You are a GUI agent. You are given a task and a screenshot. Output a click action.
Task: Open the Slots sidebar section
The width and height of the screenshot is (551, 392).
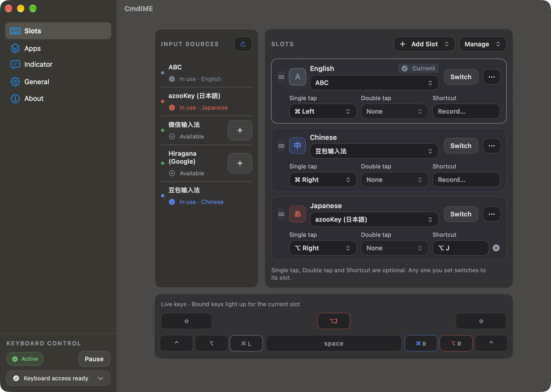[58, 31]
